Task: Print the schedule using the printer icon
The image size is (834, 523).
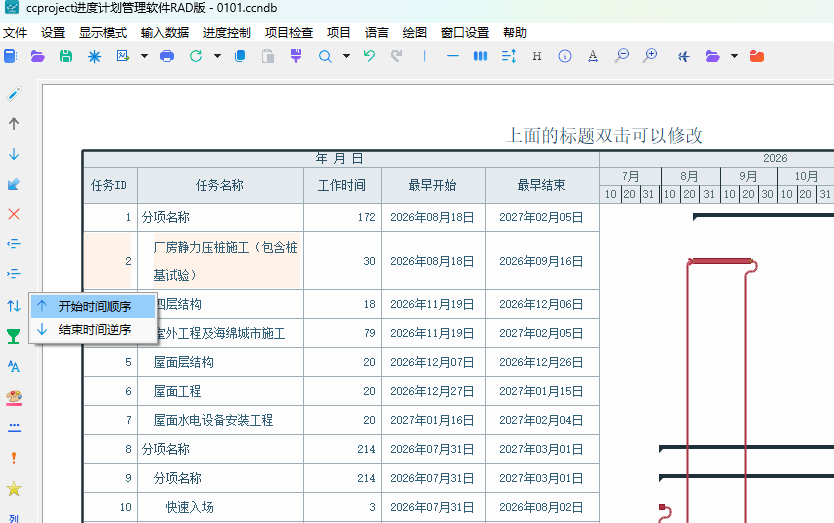Action: click(167, 56)
